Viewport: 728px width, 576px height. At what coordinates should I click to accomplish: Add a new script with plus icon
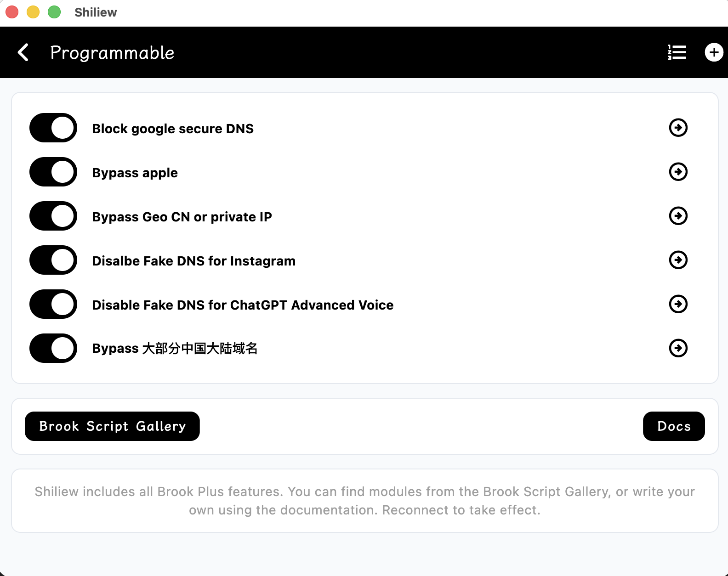713,52
